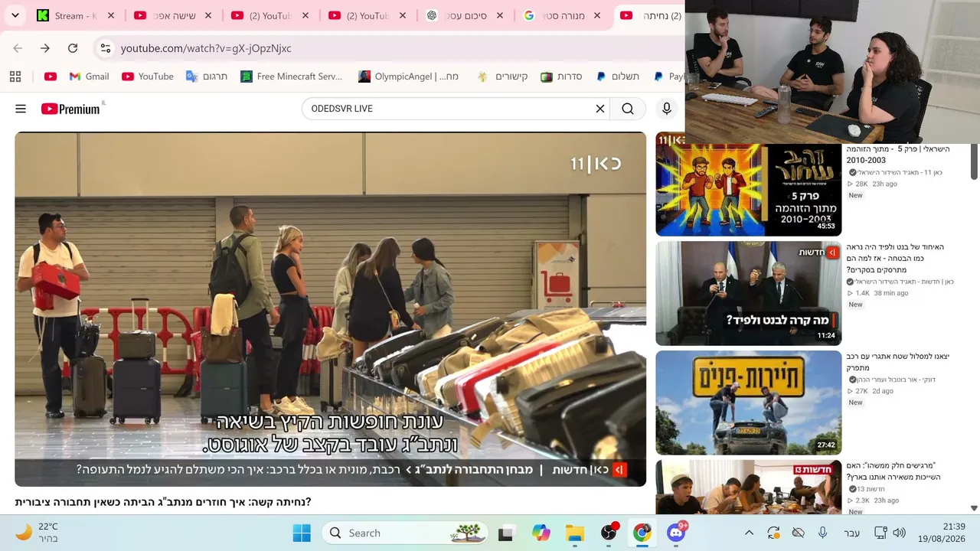The width and height of the screenshot is (980, 551).
Task: Open Discord from the taskbar
Action: tap(676, 533)
